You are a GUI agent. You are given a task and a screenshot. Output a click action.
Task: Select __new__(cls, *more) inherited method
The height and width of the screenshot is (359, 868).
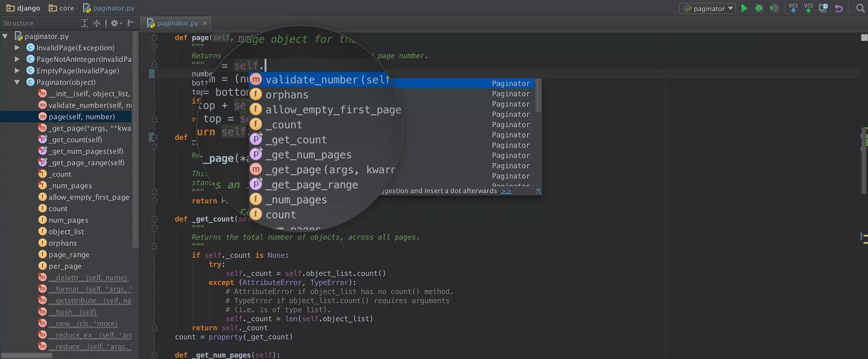click(78, 324)
